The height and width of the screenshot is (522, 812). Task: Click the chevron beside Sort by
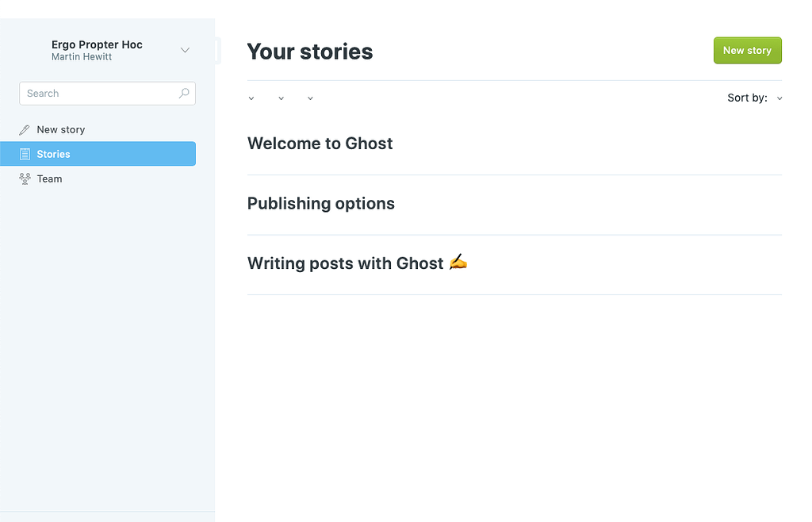778,98
